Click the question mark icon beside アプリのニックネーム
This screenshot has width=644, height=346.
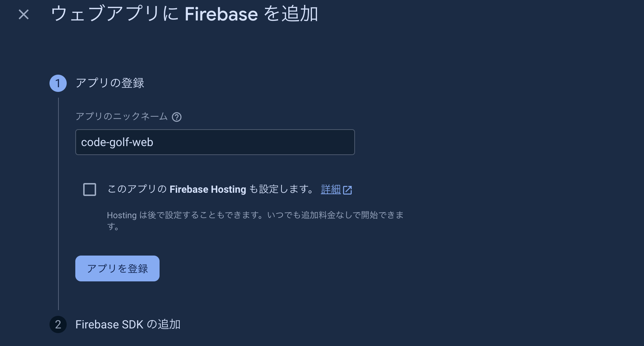coord(176,117)
